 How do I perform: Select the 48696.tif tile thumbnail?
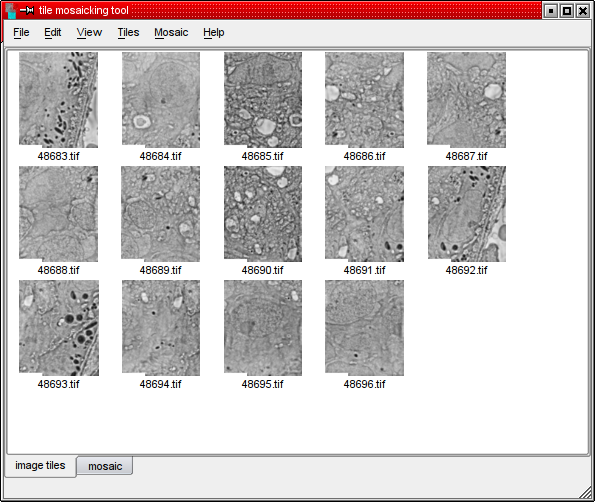tap(364, 328)
